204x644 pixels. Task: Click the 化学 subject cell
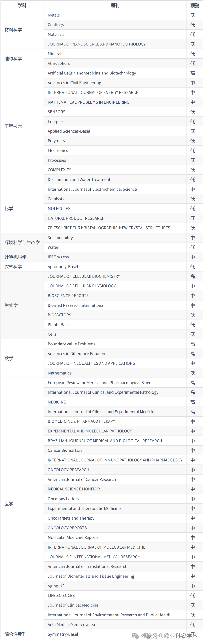click(22, 209)
